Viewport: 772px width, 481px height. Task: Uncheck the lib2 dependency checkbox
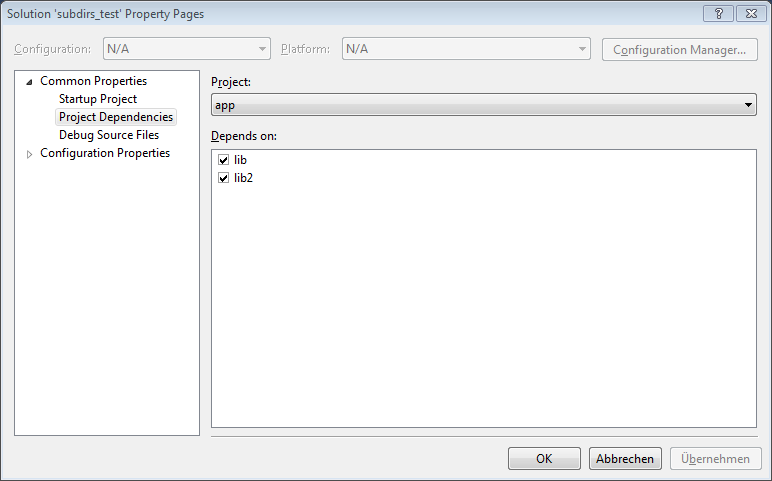tap(224, 178)
